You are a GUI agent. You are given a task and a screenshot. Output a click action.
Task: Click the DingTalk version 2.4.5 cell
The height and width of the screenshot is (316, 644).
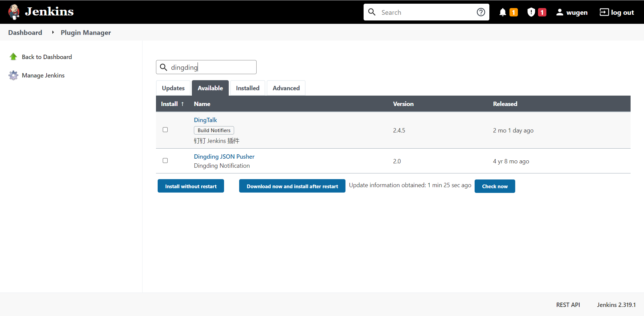point(399,130)
